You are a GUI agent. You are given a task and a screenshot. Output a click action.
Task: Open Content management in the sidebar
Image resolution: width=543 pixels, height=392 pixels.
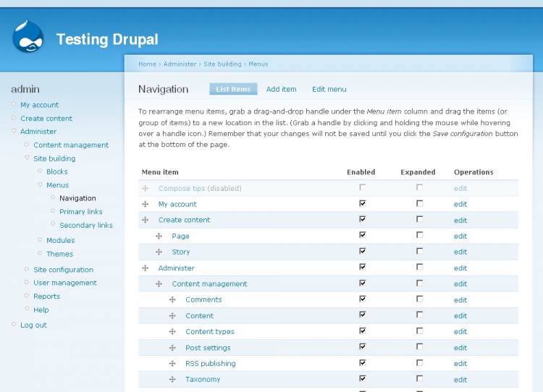tap(71, 145)
